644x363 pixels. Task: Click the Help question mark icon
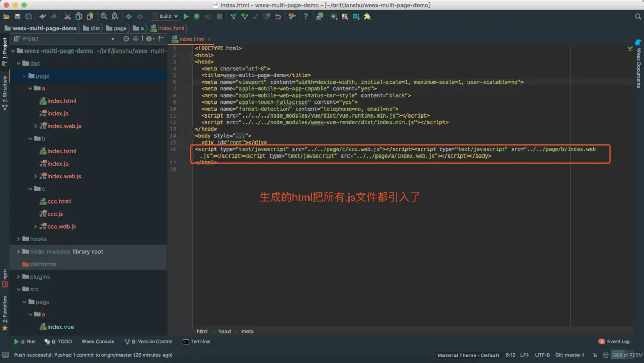coord(306,17)
